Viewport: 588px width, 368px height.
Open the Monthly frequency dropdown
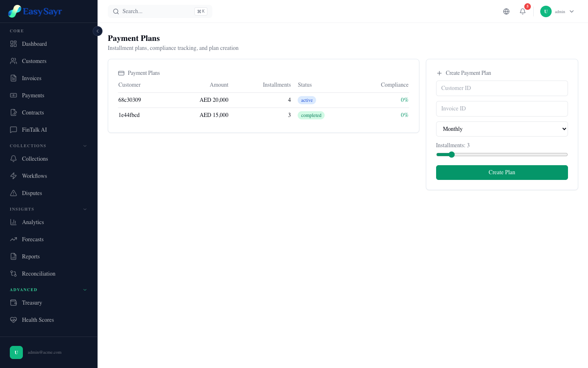coord(502,129)
